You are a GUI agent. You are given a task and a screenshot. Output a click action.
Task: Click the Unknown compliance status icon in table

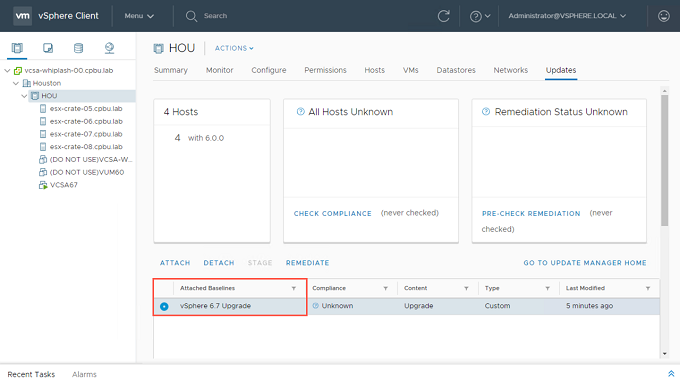click(x=316, y=306)
